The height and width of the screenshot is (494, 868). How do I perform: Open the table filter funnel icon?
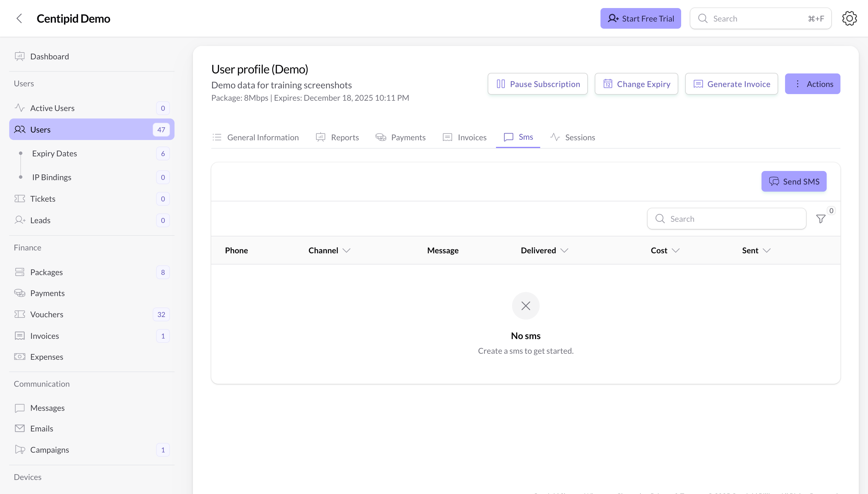(x=820, y=219)
